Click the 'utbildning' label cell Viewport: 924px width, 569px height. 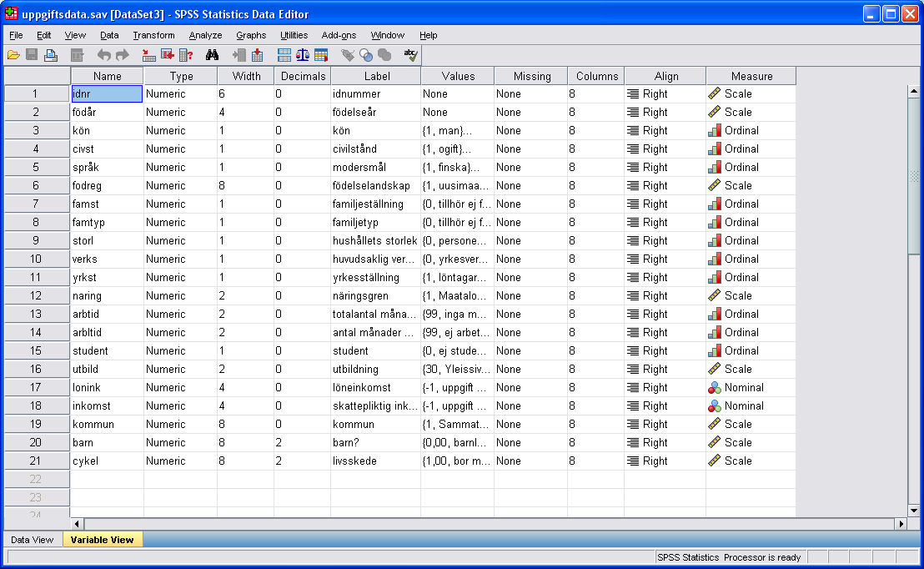(x=375, y=369)
